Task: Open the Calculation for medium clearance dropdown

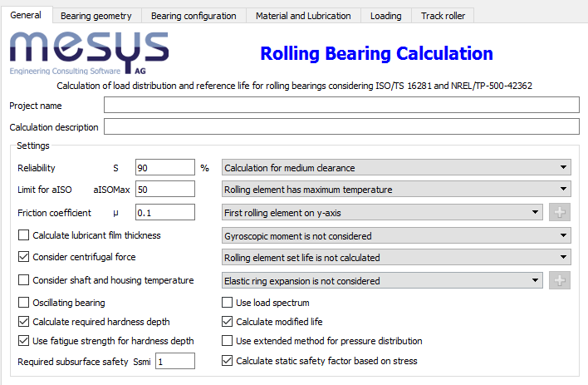Action: pyautogui.click(x=396, y=167)
